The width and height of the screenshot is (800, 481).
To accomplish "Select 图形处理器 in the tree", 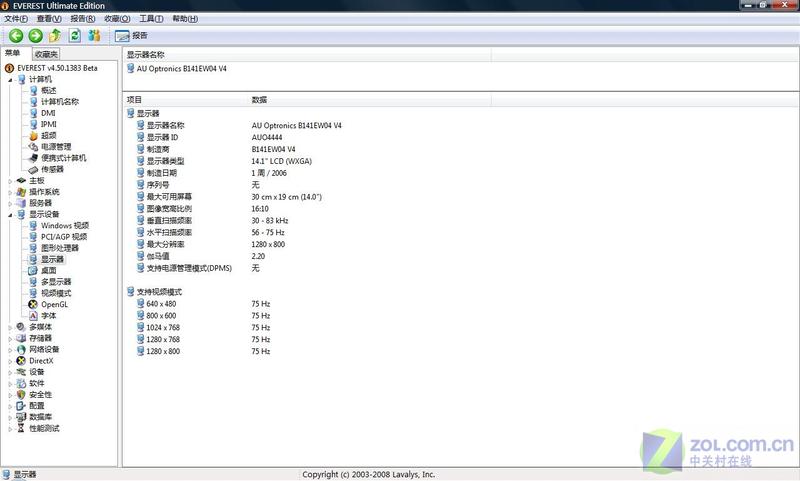I will [x=60, y=248].
